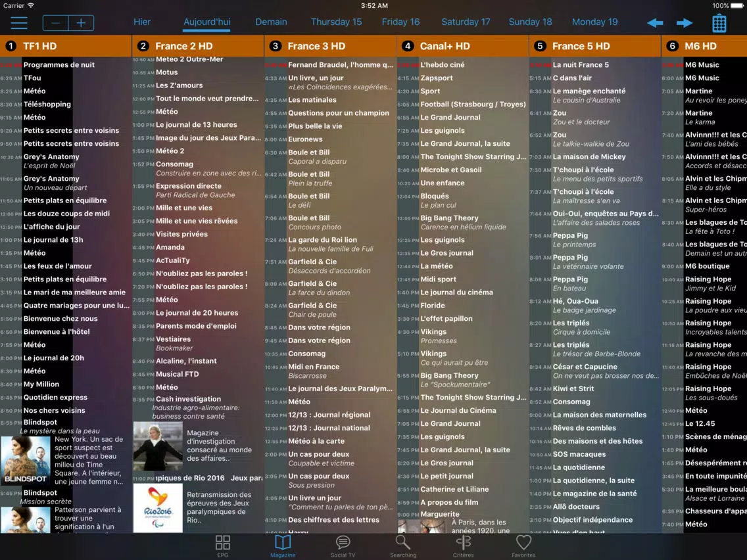Select 'Des chiffres et des lettres'

(334, 520)
